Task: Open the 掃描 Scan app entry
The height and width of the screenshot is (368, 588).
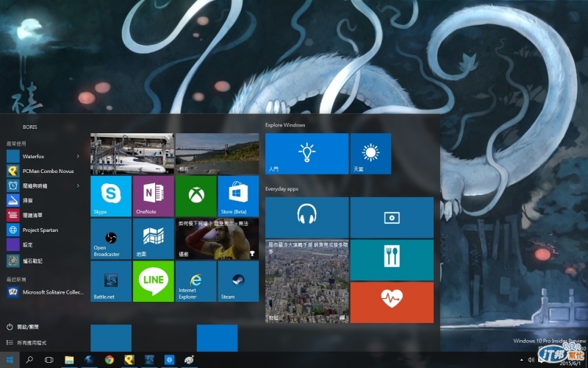Action: click(x=43, y=200)
